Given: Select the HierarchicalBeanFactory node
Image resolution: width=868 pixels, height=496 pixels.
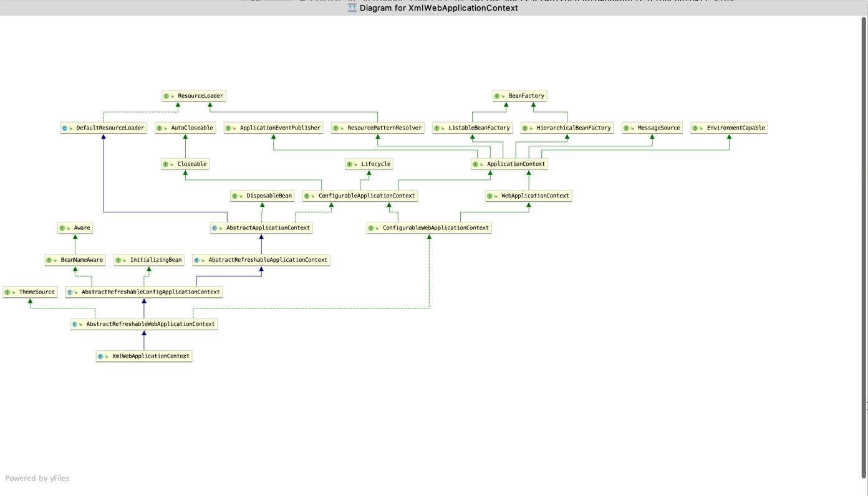Looking at the screenshot, I should (567, 128).
